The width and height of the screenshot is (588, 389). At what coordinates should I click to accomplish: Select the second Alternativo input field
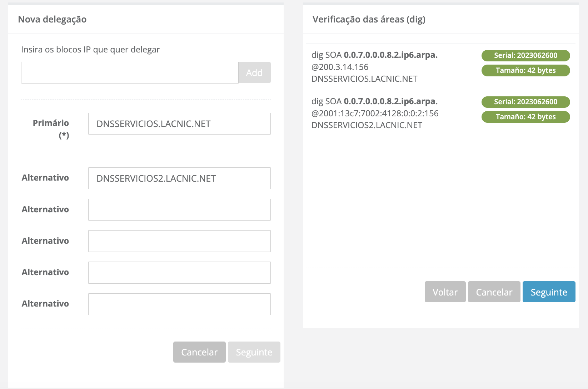(179, 210)
